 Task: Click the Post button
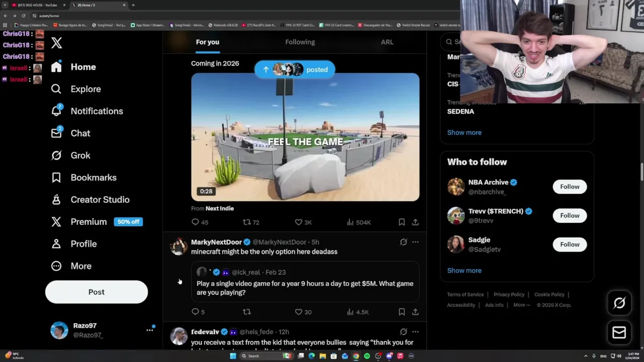click(x=97, y=292)
